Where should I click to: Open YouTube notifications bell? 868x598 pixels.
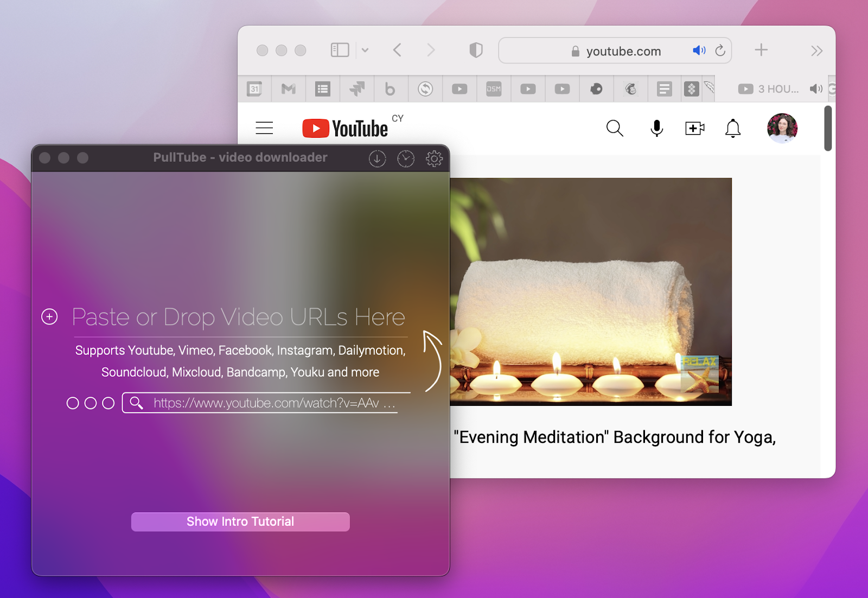733,128
